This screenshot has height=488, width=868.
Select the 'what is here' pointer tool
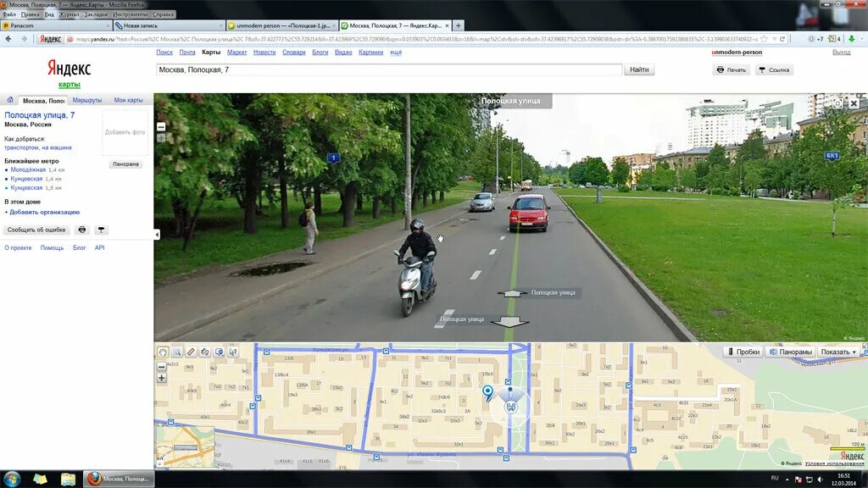[x=233, y=352]
